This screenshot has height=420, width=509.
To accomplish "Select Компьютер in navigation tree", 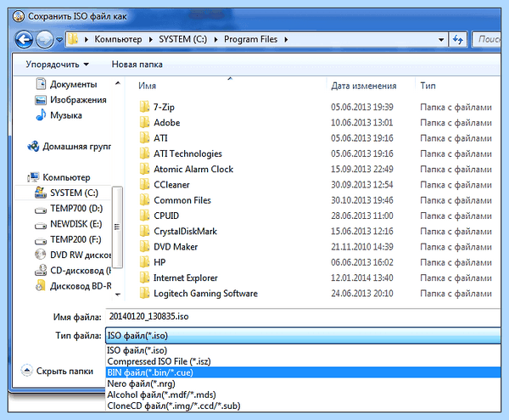I will coord(59,177).
